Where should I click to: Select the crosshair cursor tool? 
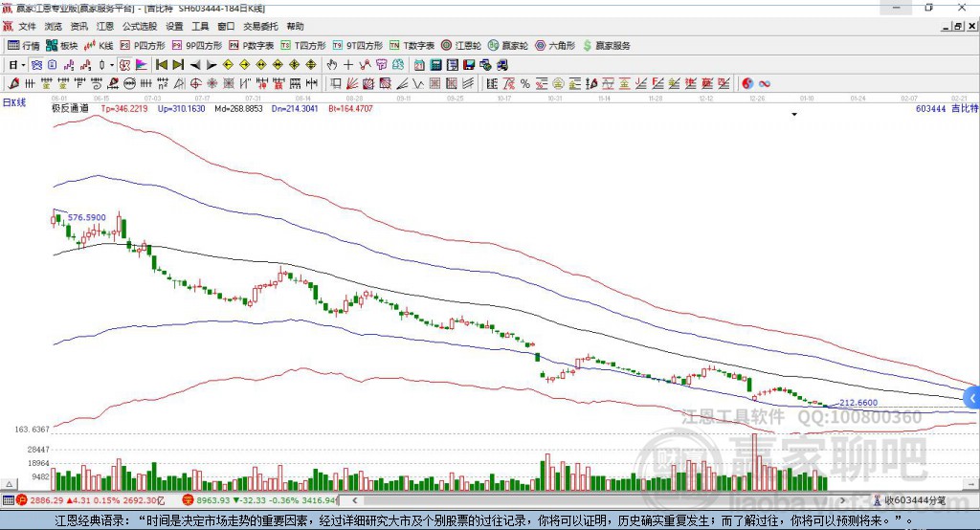tap(348, 65)
